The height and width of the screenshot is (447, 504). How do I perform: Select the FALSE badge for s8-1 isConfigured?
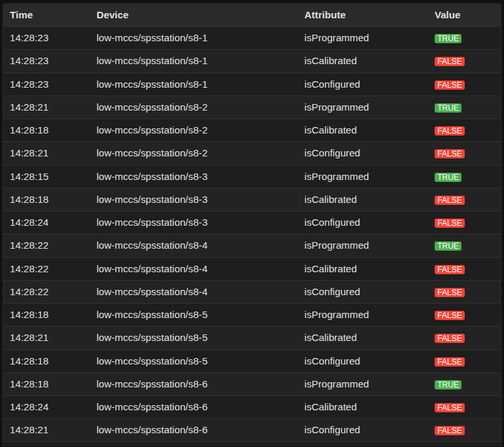pos(450,85)
